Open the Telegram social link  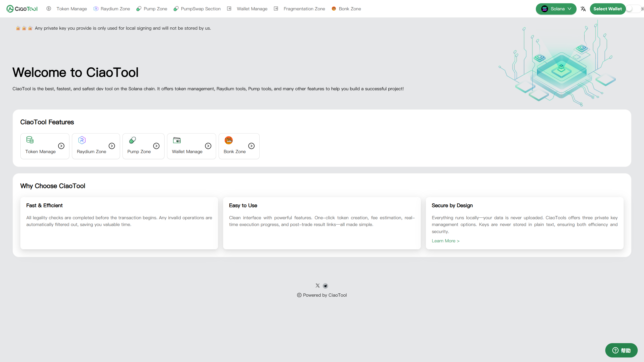coord(326,286)
